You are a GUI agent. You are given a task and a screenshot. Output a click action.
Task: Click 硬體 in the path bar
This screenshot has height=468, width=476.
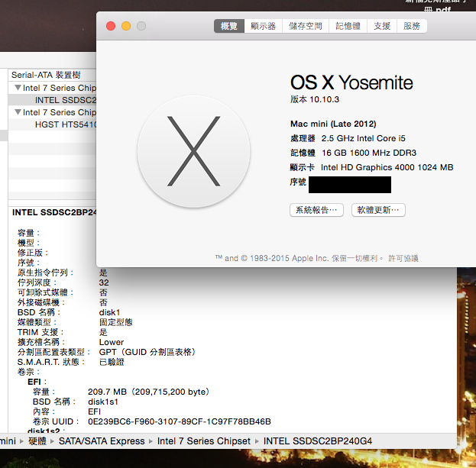pyautogui.click(x=37, y=441)
